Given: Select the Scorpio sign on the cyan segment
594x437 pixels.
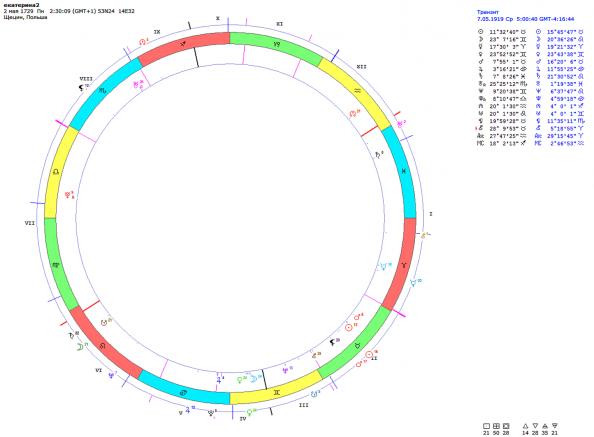Looking at the screenshot, I should pos(102,91).
